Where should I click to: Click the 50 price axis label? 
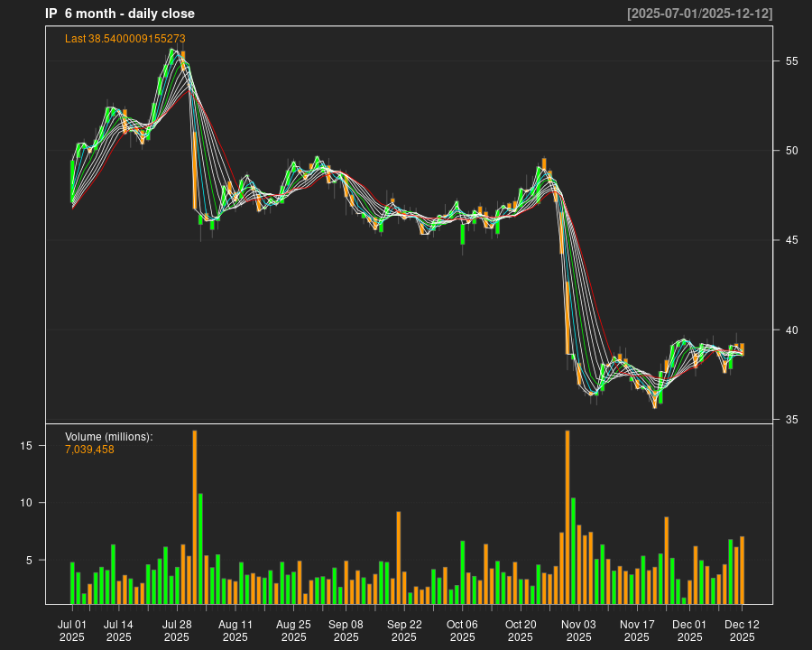coord(791,151)
